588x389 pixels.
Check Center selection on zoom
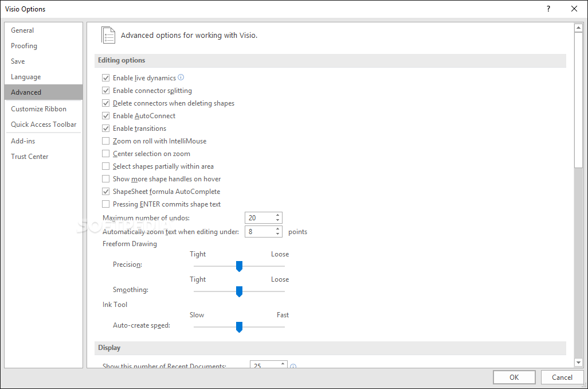pos(106,154)
